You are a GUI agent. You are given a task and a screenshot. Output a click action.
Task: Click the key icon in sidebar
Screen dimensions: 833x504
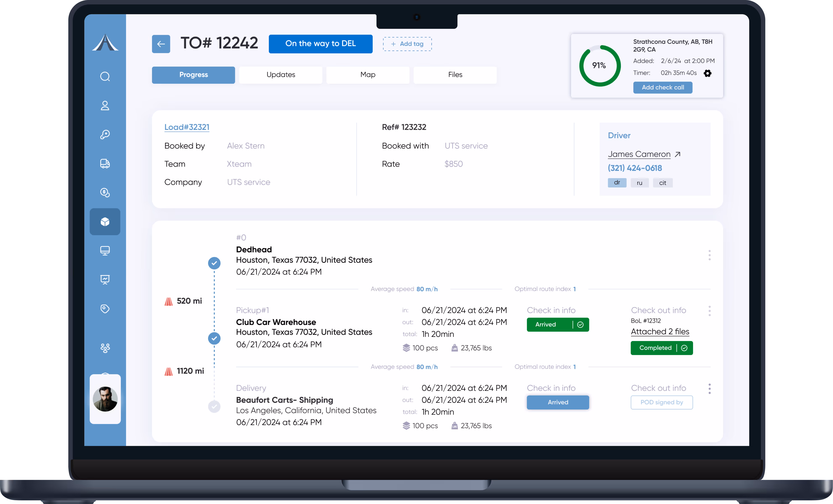105,135
